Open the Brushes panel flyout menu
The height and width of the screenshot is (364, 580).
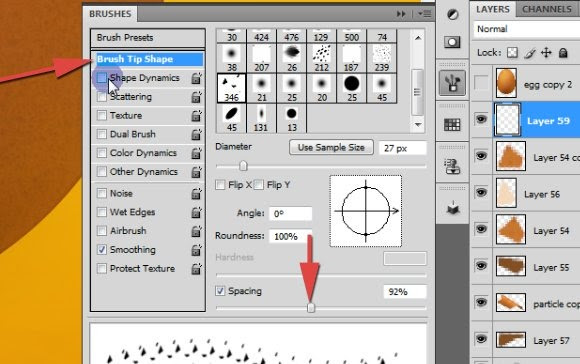425,14
